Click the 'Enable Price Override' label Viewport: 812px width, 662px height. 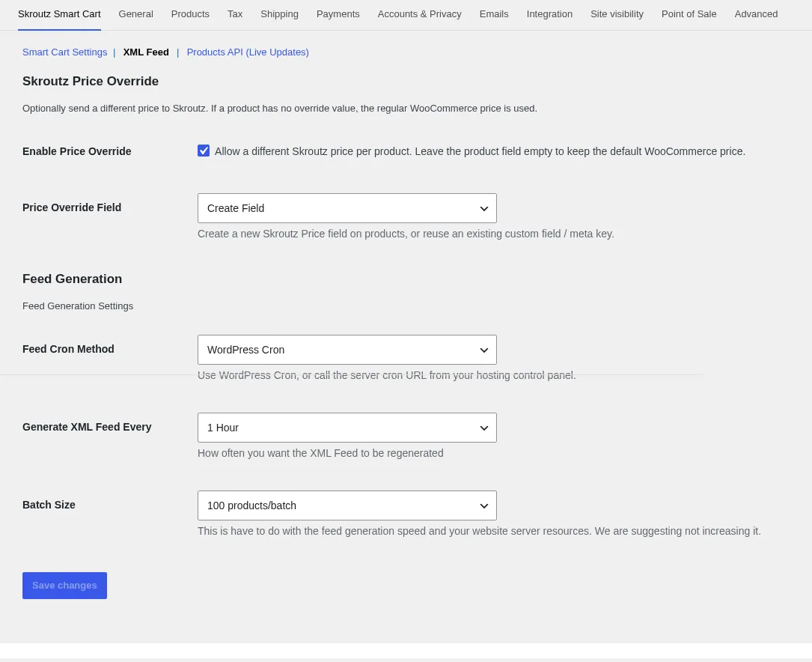pyautogui.click(x=76, y=151)
